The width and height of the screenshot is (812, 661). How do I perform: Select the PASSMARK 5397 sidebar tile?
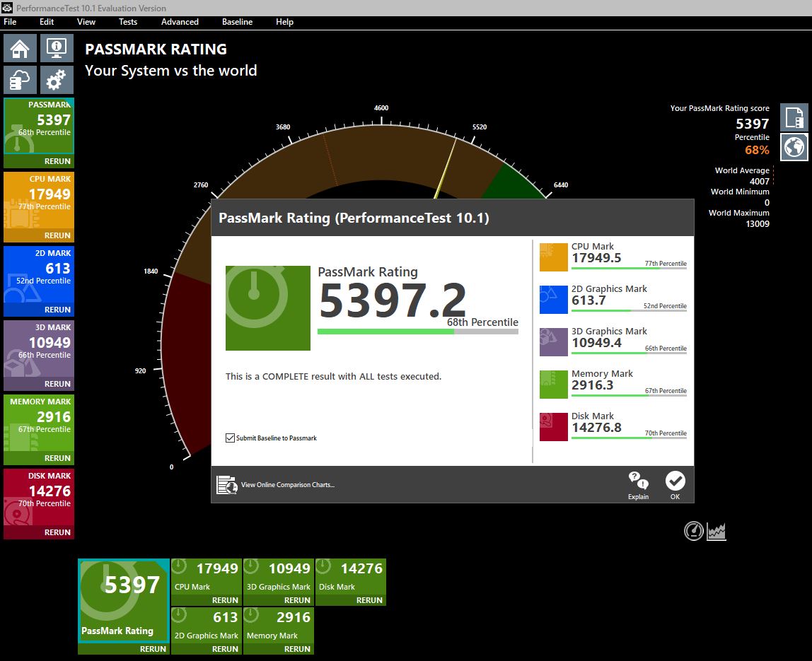pos(39,126)
